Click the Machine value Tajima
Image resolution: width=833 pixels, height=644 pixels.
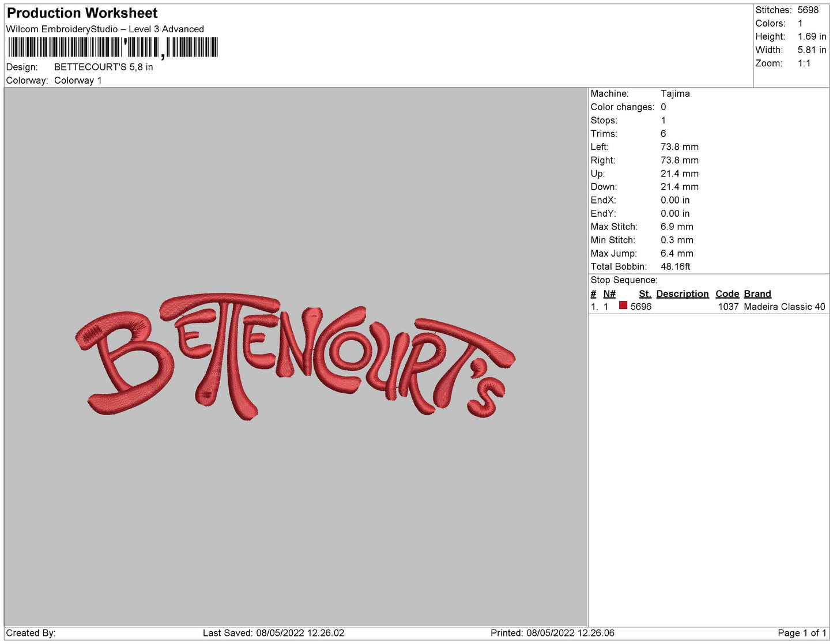click(675, 93)
